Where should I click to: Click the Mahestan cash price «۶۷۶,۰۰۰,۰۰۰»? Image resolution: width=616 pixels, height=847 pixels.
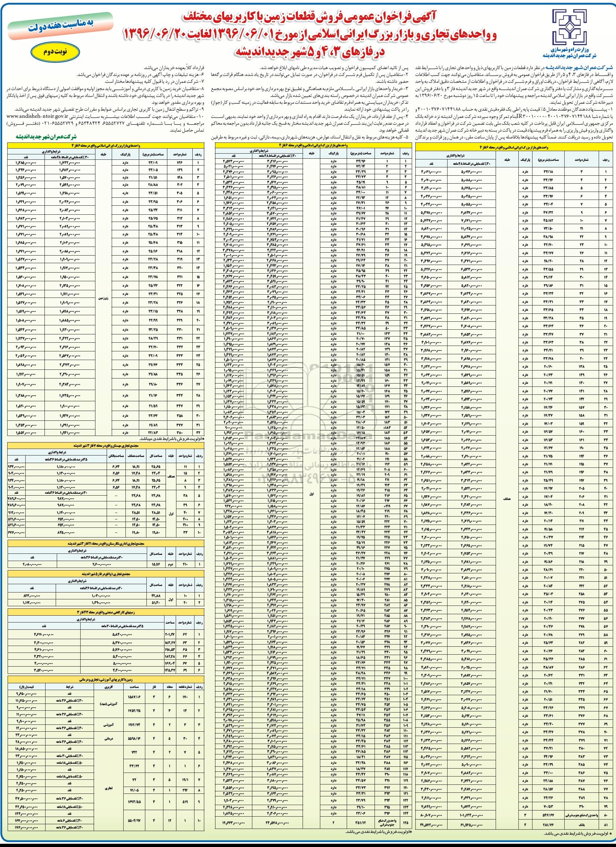click(16, 532)
